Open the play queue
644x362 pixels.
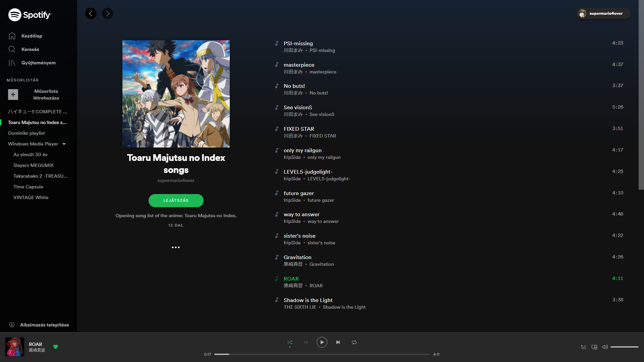[x=584, y=347]
